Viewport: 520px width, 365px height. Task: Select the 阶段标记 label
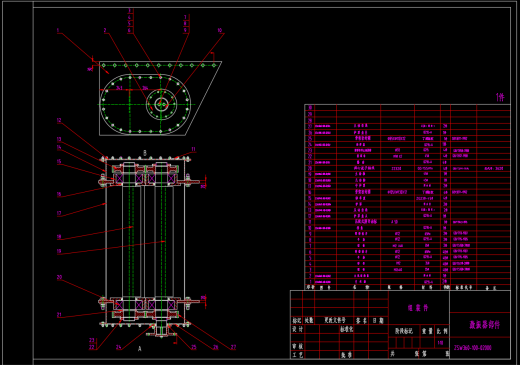[x=404, y=331]
